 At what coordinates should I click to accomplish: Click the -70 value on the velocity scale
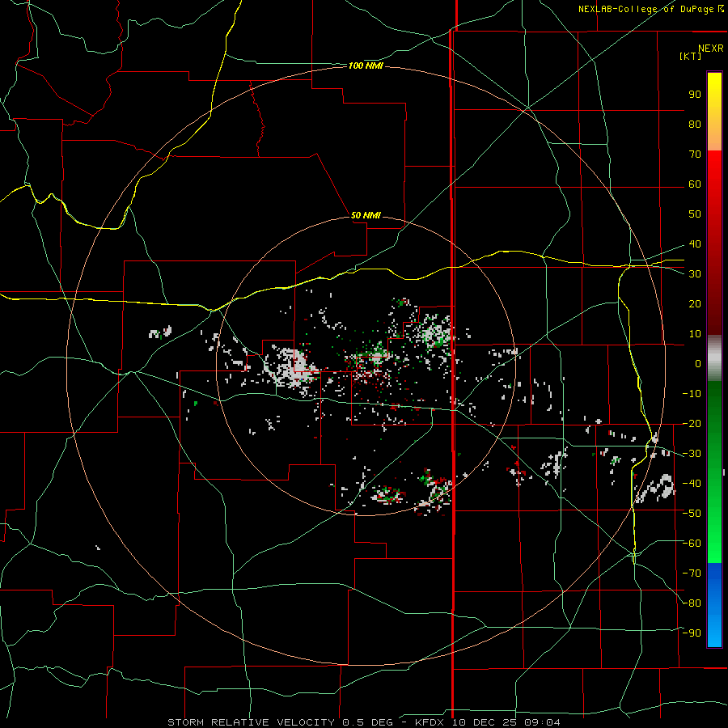(692, 574)
